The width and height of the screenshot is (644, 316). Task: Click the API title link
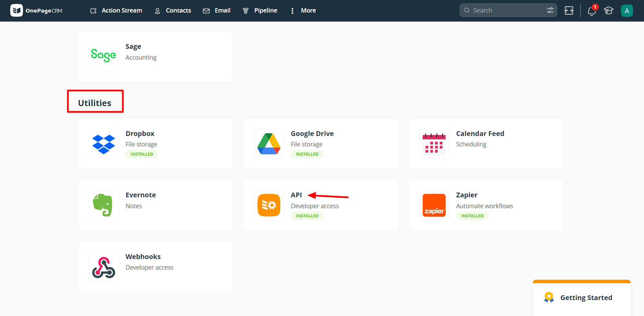(296, 195)
